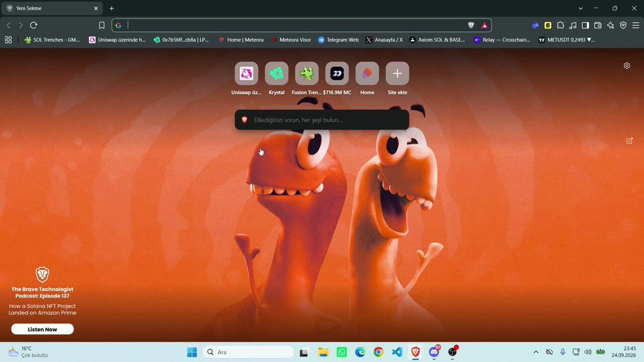Open Anasayfa / X bookmark
This screenshot has height=362, width=644.
384,40
